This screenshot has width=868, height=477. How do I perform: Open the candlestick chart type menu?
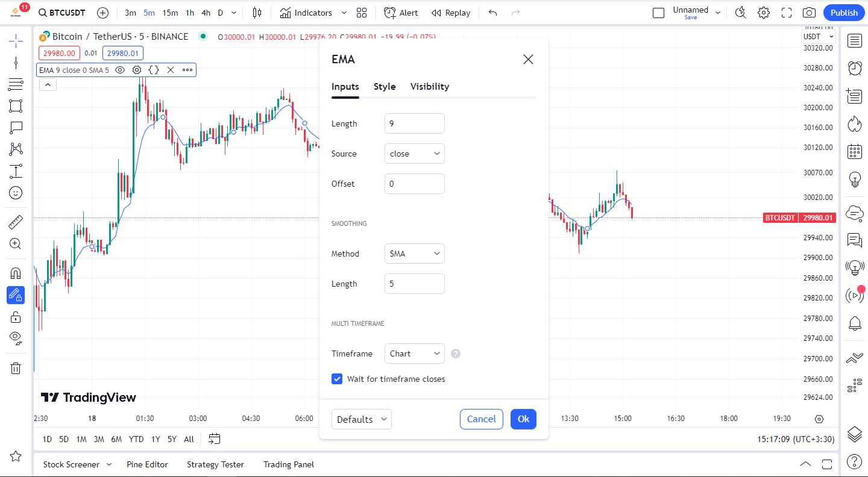257,13
